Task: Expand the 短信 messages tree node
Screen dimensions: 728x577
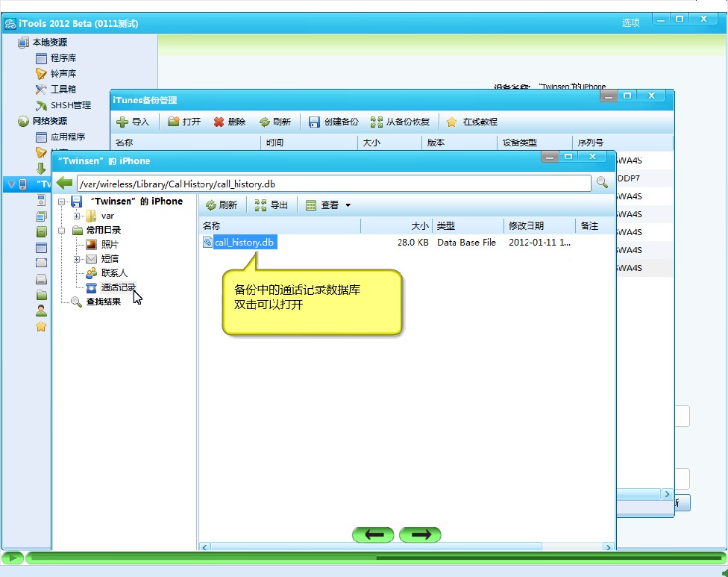Action: click(77, 259)
